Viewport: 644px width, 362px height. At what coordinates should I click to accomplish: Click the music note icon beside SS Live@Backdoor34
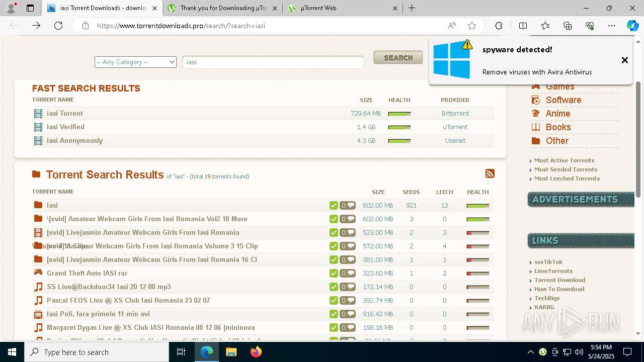pyautogui.click(x=38, y=287)
